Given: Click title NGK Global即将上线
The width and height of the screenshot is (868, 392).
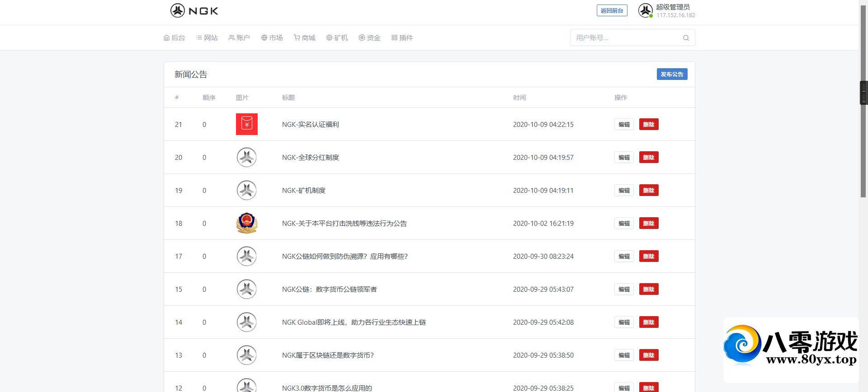Looking at the screenshot, I should tap(354, 322).
